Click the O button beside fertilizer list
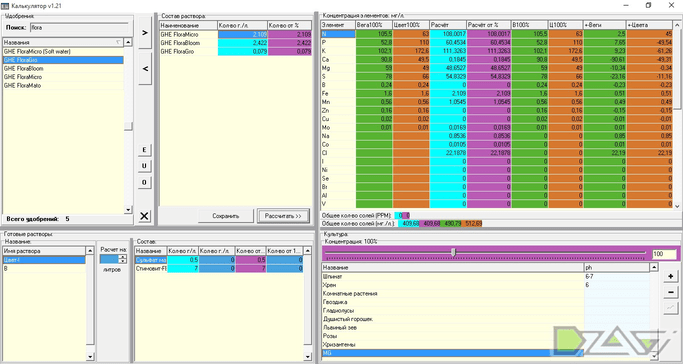The image size is (683, 364). tap(144, 182)
